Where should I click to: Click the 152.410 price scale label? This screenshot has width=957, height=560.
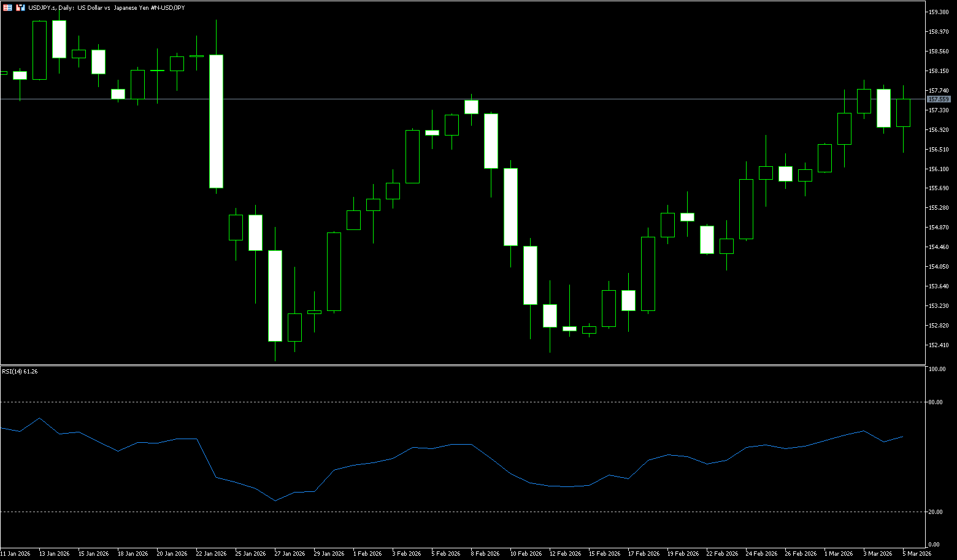tap(939, 345)
